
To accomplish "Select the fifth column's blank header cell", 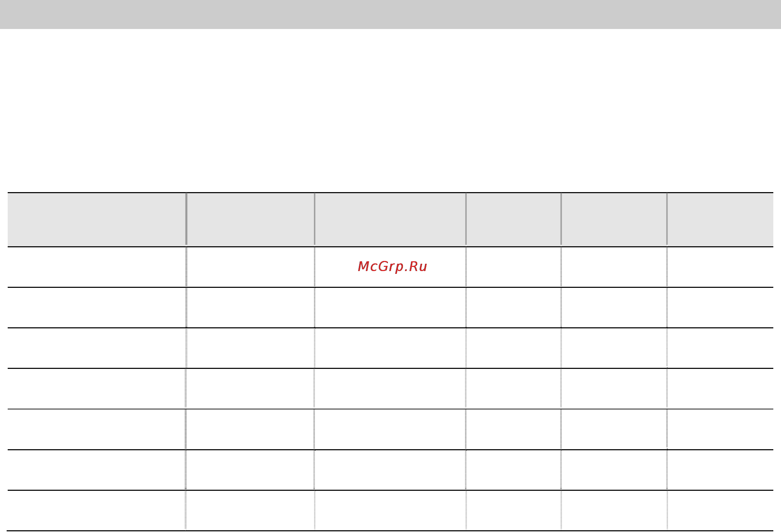I will (614, 220).
